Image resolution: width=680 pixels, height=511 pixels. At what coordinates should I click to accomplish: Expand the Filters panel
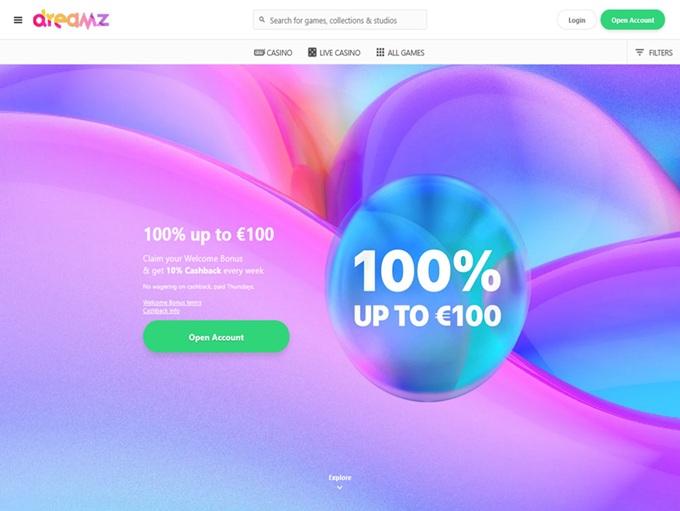(654, 52)
